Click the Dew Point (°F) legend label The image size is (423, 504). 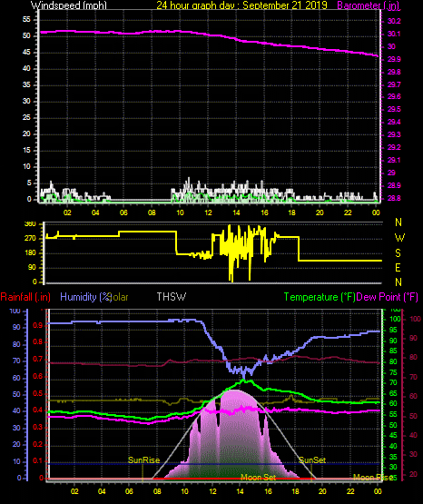click(388, 297)
